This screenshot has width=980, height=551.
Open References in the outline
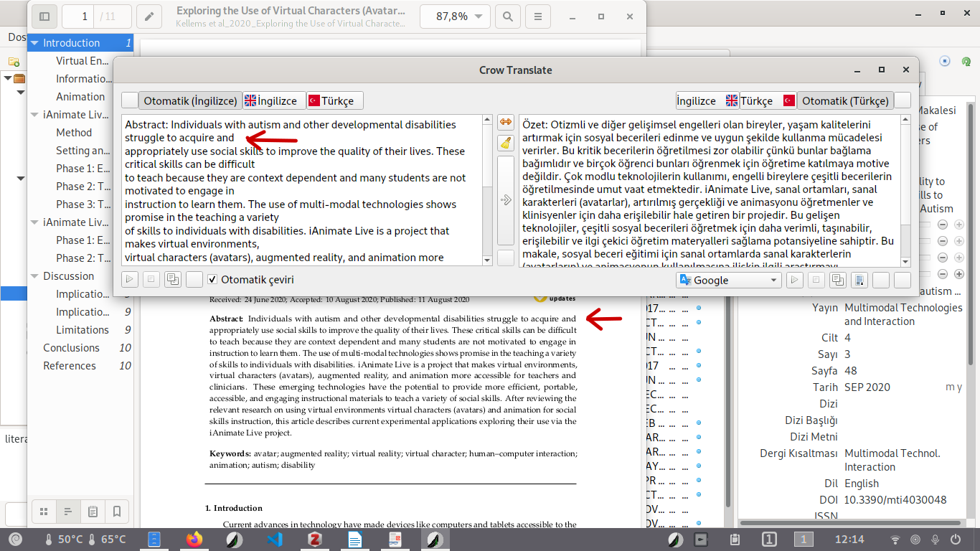click(69, 366)
